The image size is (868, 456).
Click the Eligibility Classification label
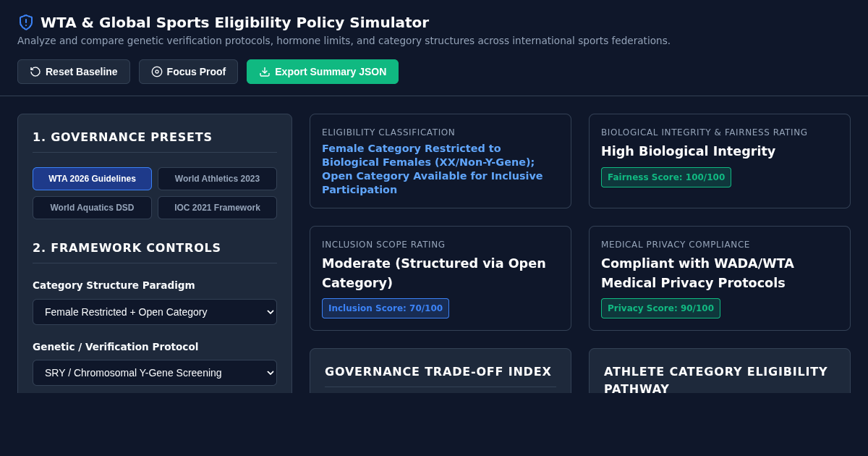tap(388, 132)
